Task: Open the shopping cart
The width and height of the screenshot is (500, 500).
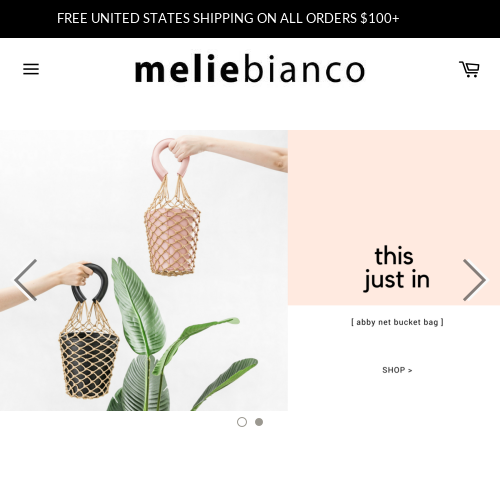Action: click(469, 69)
